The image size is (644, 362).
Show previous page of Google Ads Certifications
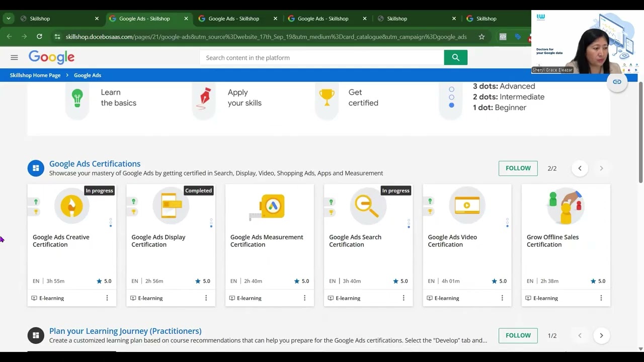click(x=580, y=168)
